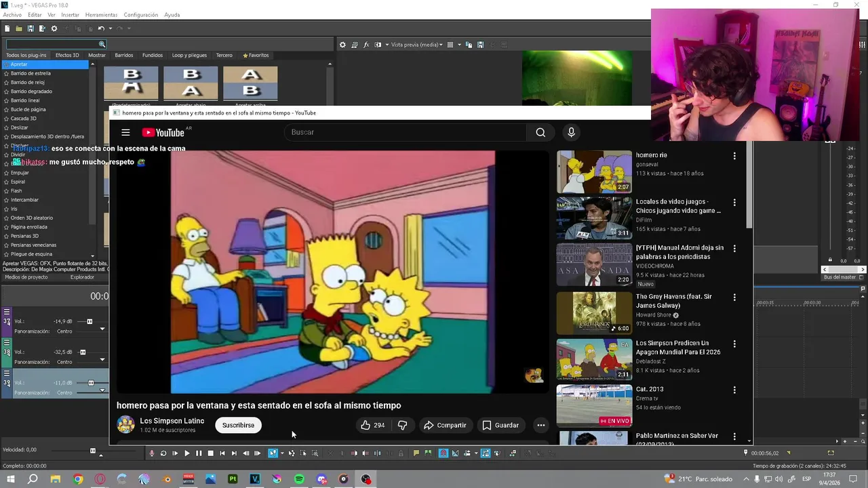The height and width of the screenshot is (488, 868).
Task: Open YouTube hamburger guide menu
Action: (x=125, y=132)
